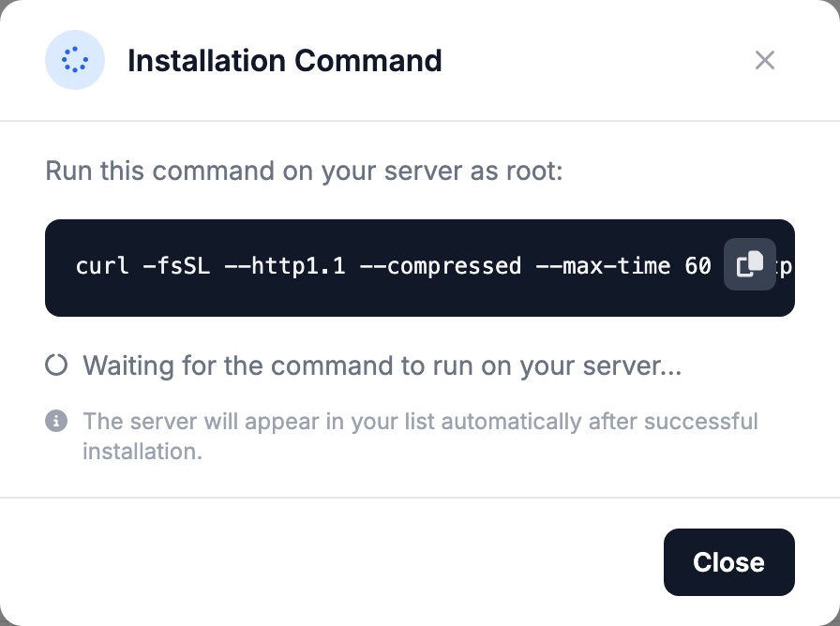Click "Run this command on your server as root:"
840x626 pixels.
point(304,171)
